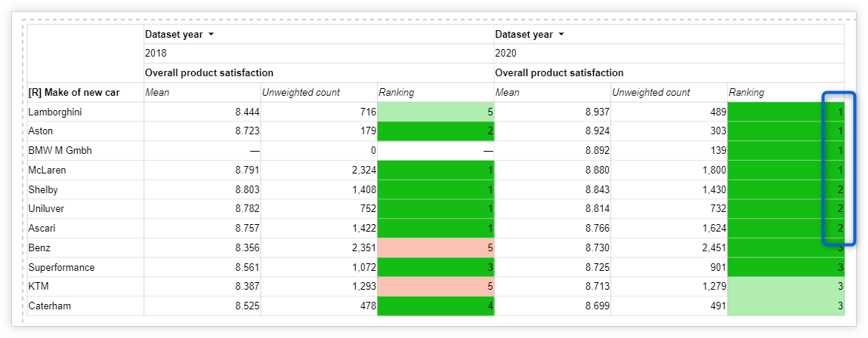Viewport: 868px width, 338px height.
Task: Click Superformance 2020 unweighted count 901
Action: [719, 267]
